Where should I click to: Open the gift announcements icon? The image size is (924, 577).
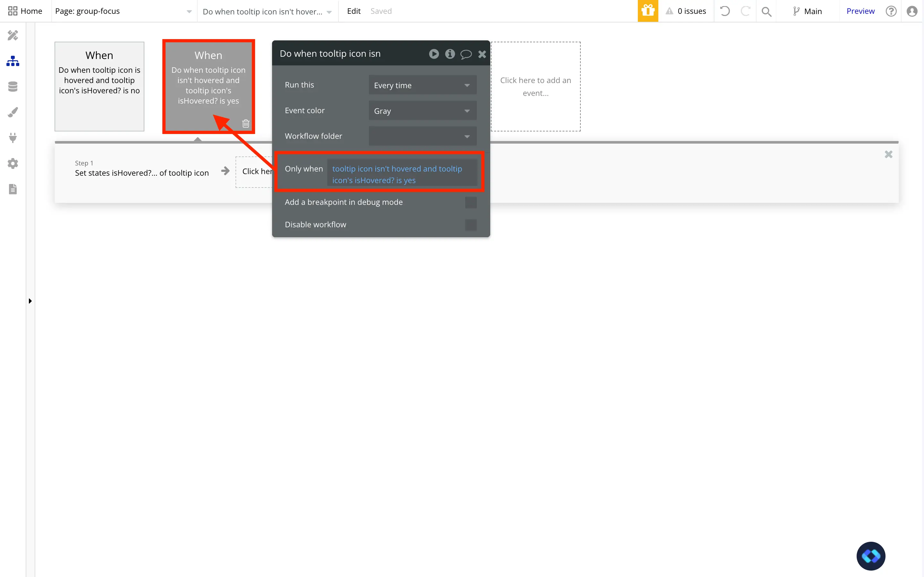(x=647, y=11)
